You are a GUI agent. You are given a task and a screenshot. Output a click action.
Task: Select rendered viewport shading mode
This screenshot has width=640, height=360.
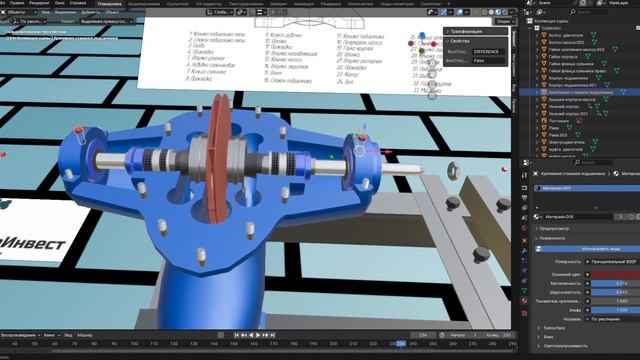504,12
